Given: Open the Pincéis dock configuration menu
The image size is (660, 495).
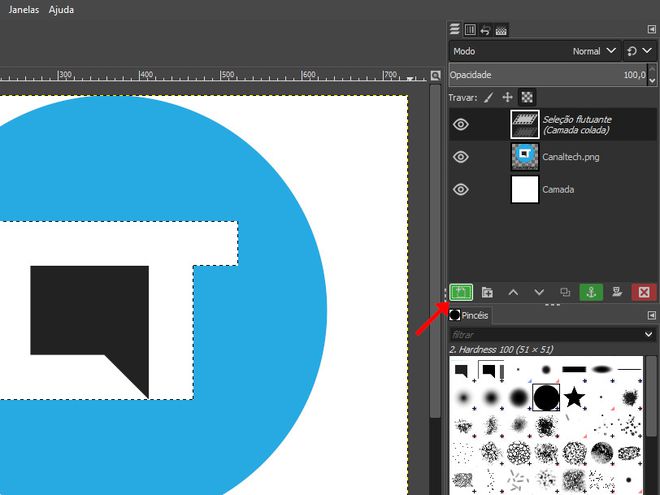Looking at the screenshot, I should (x=652, y=315).
